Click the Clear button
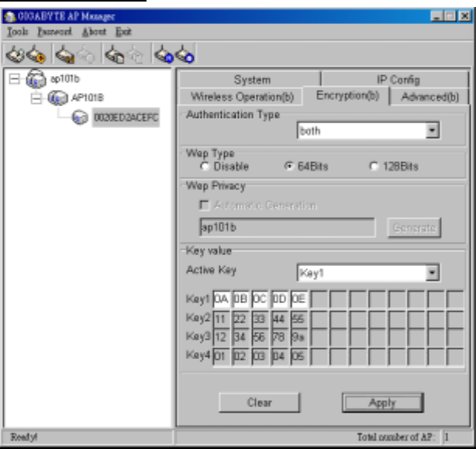This screenshot has width=476, height=449. (x=259, y=402)
